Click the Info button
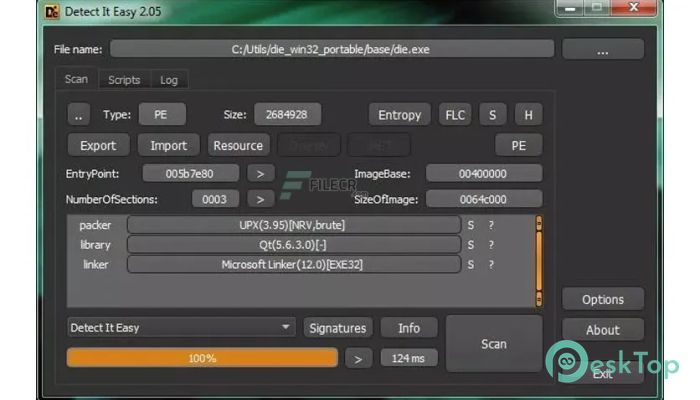The image size is (700, 400). click(409, 328)
